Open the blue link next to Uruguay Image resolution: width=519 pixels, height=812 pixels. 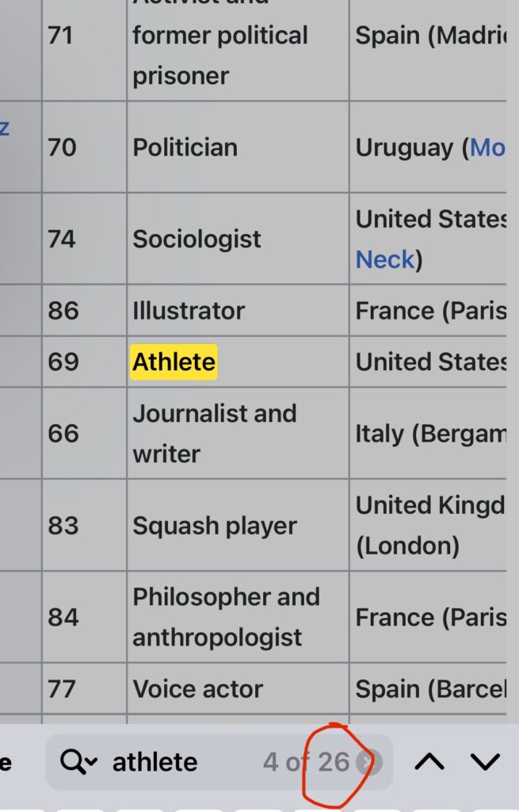click(487, 147)
